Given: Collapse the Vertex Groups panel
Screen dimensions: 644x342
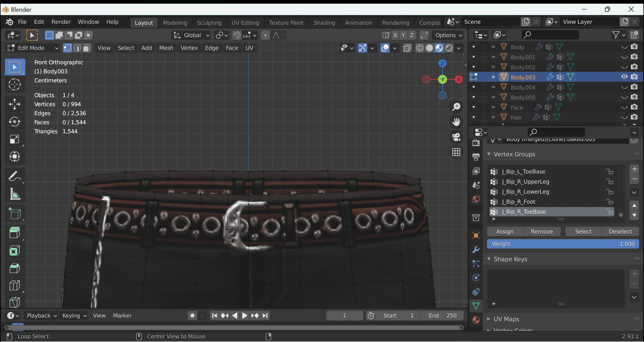Looking at the screenshot, I should 489,154.
